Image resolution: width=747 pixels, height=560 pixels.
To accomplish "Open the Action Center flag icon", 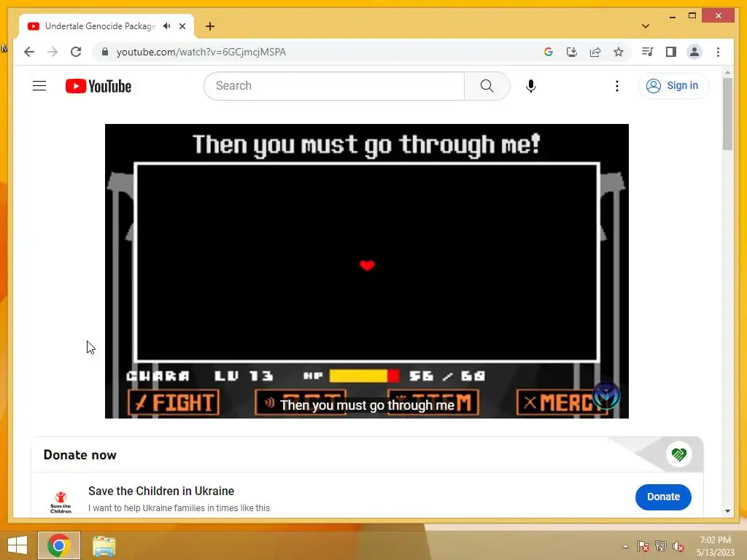I will pos(643,546).
